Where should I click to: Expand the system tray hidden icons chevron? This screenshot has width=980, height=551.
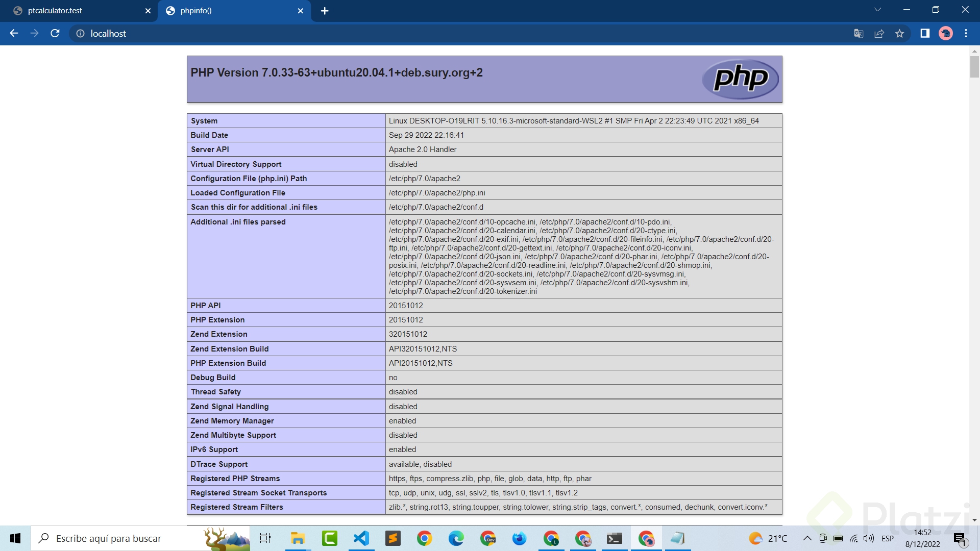click(807, 538)
